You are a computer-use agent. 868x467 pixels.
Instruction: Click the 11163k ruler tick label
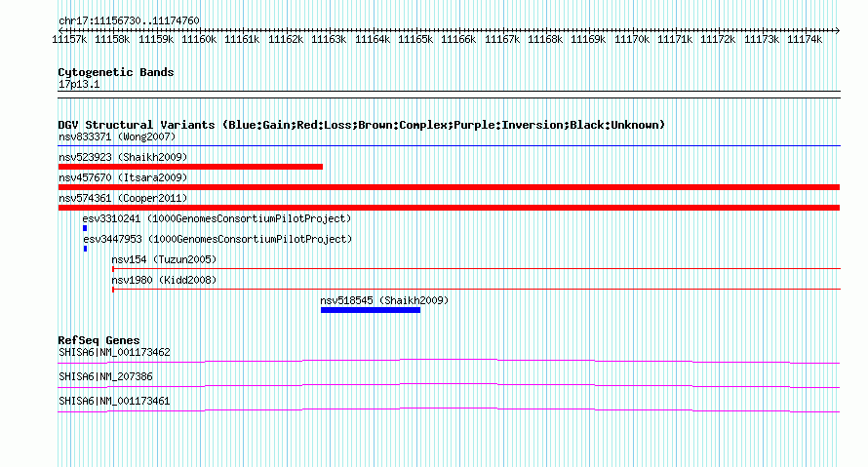coord(329,39)
